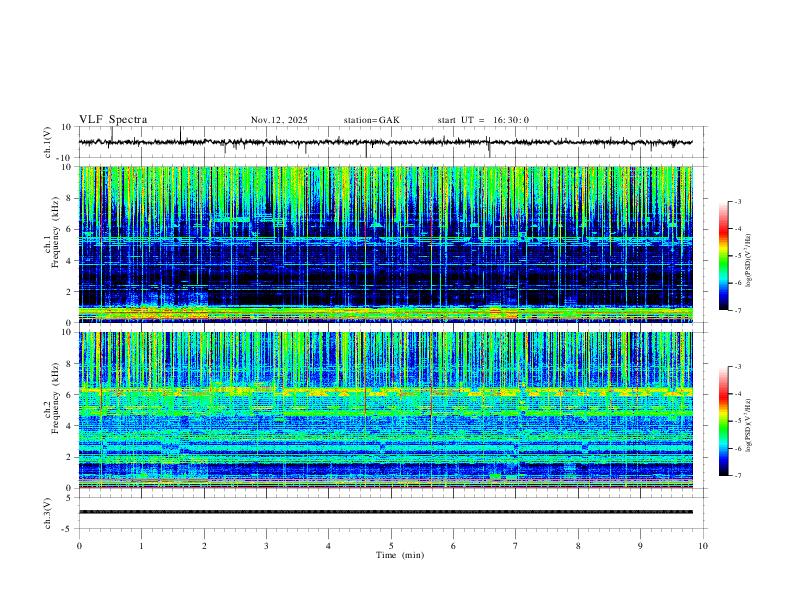Click the "station=GAK" label

pos(371,120)
